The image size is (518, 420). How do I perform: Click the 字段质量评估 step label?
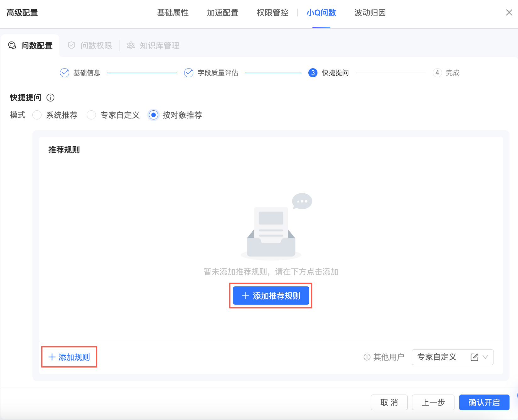point(218,73)
